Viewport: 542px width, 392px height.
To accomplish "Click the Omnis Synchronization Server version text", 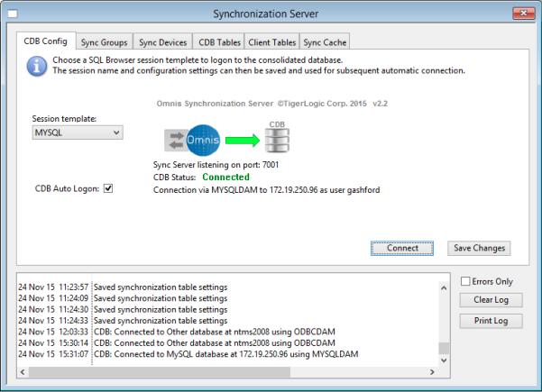I will 272,104.
